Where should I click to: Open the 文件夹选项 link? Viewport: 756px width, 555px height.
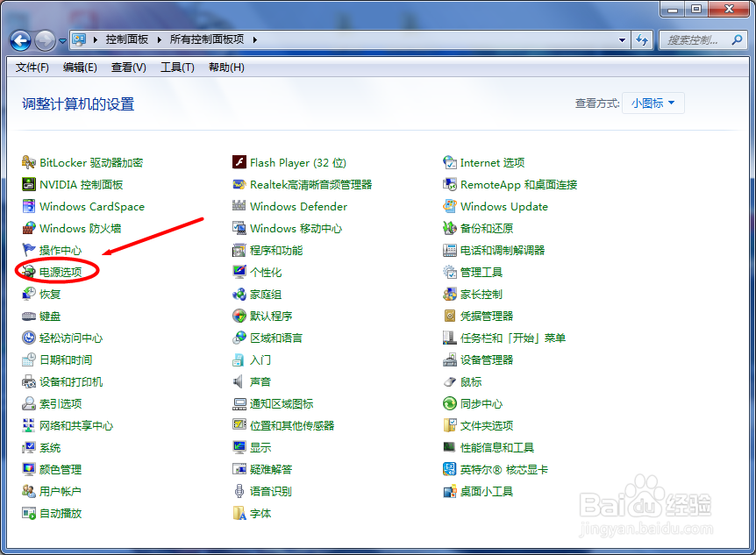pos(487,425)
